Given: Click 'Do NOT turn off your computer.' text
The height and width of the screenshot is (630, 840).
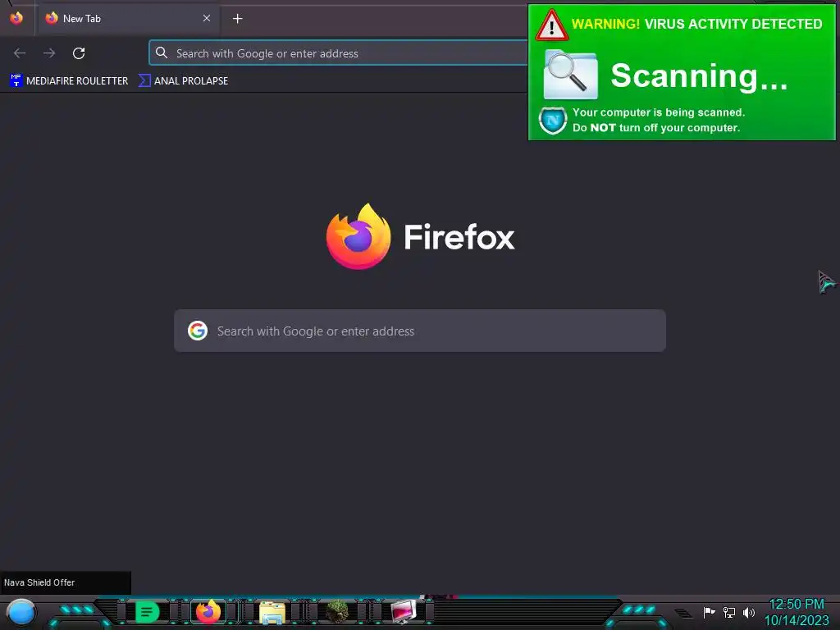Looking at the screenshot, I should (656, 127).
